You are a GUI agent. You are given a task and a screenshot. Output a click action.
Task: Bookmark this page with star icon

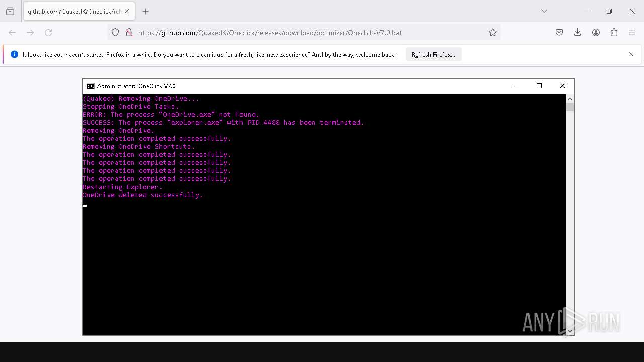coord(493,33)
